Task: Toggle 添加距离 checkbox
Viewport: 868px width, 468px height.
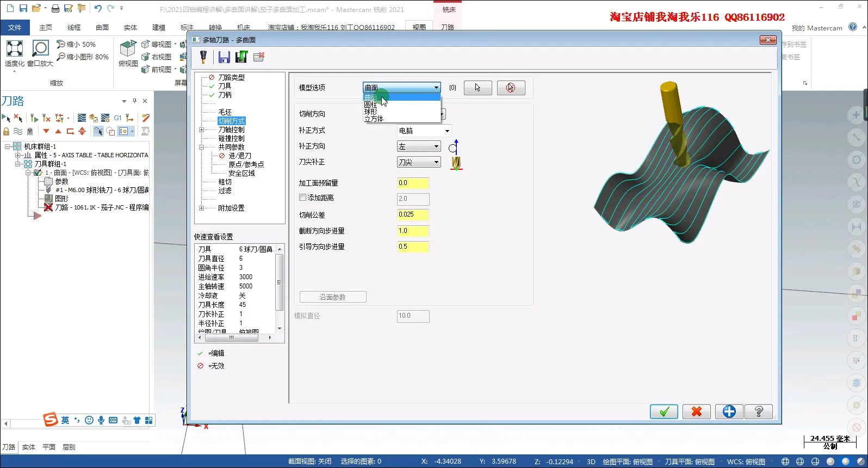Action: [302, 198]
